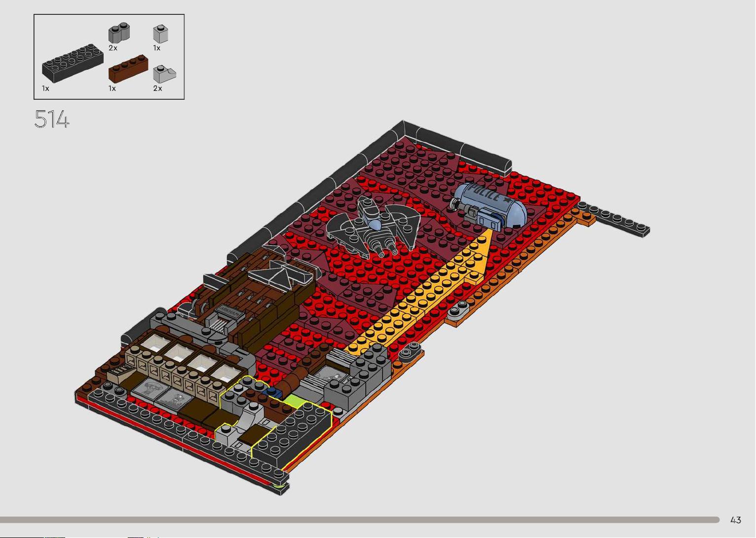
Task: Click the '2x' quantity under dark gray brick
Action: [113, 48]
